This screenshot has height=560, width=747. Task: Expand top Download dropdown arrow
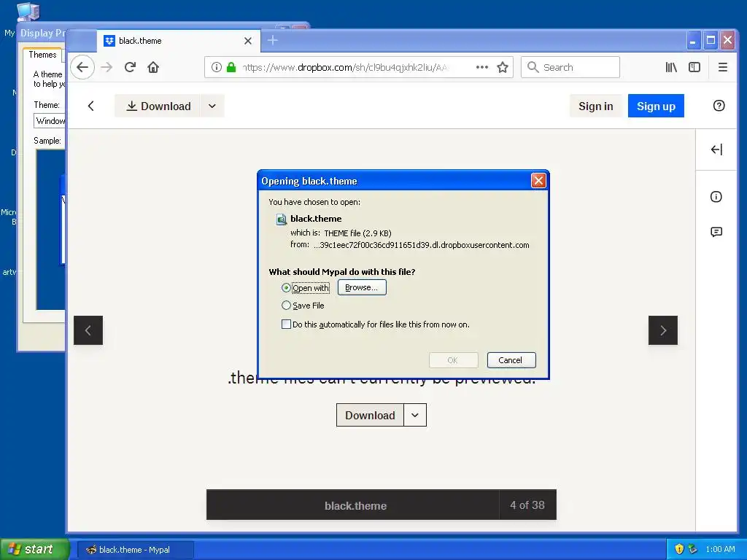tap(212, 106)
